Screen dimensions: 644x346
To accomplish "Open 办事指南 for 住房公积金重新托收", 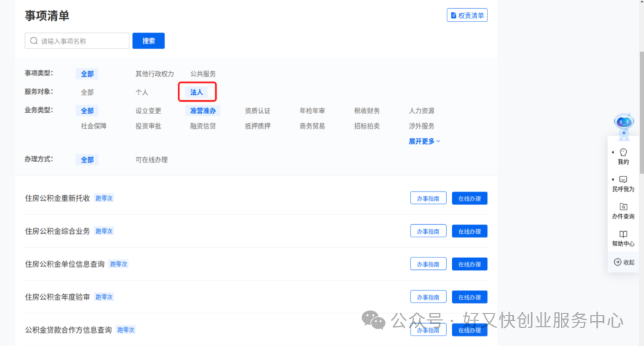I will click(x=428, y=198).
